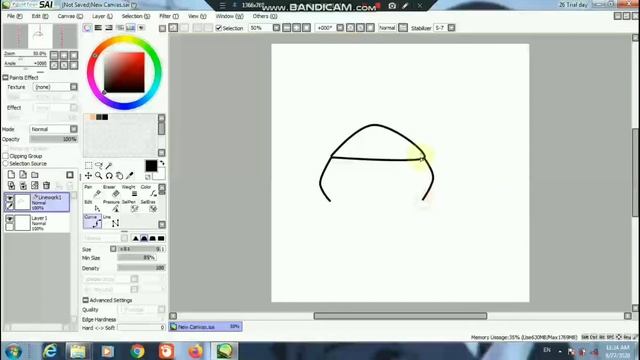The image size is (640, 360).
Task: Select the SelEras tool
Action: (x=149, y=206)
